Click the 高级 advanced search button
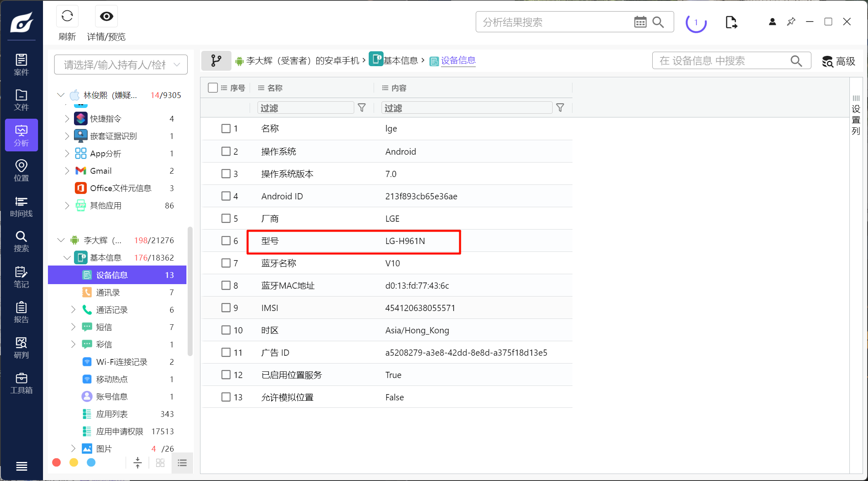 point(838,61)
